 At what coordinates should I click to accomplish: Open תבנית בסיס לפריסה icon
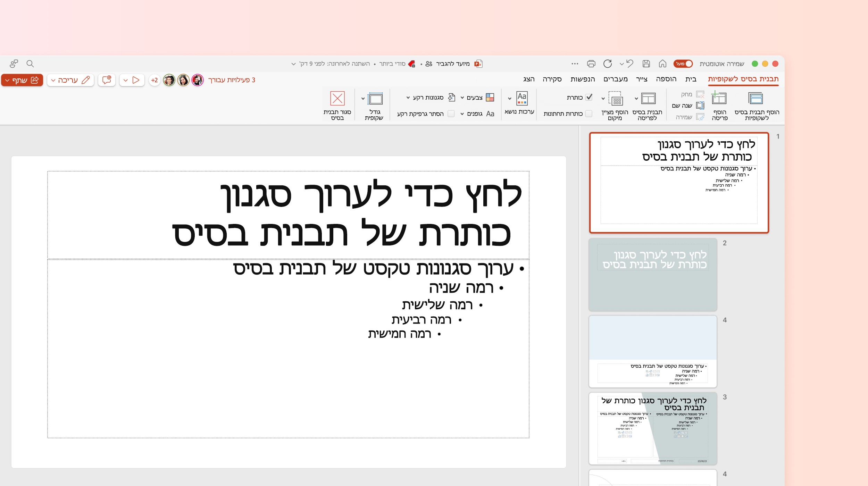pos(648,99)
